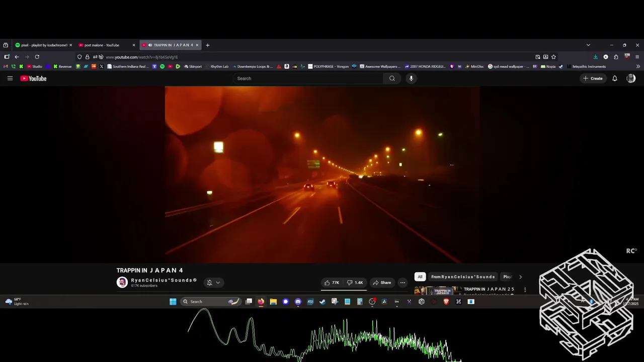644x362 pixels.
Task: Open a new browser tab
Action: click(x=207, y=45)
